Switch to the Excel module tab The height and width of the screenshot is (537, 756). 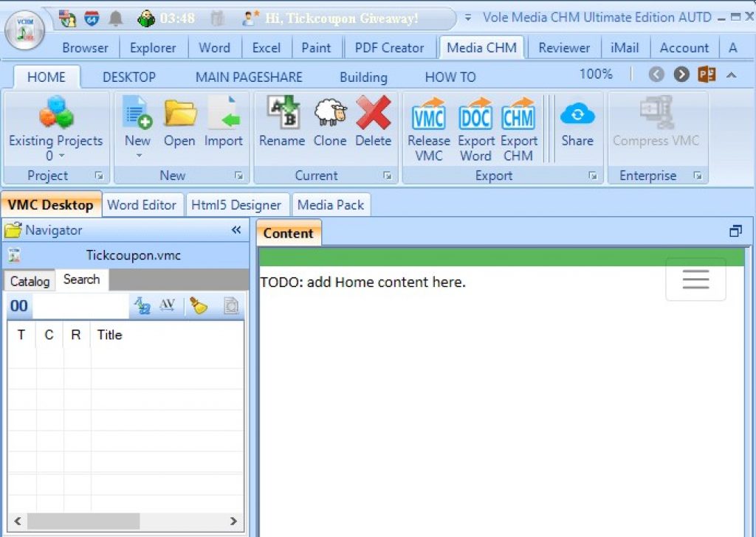click(266, 48)
